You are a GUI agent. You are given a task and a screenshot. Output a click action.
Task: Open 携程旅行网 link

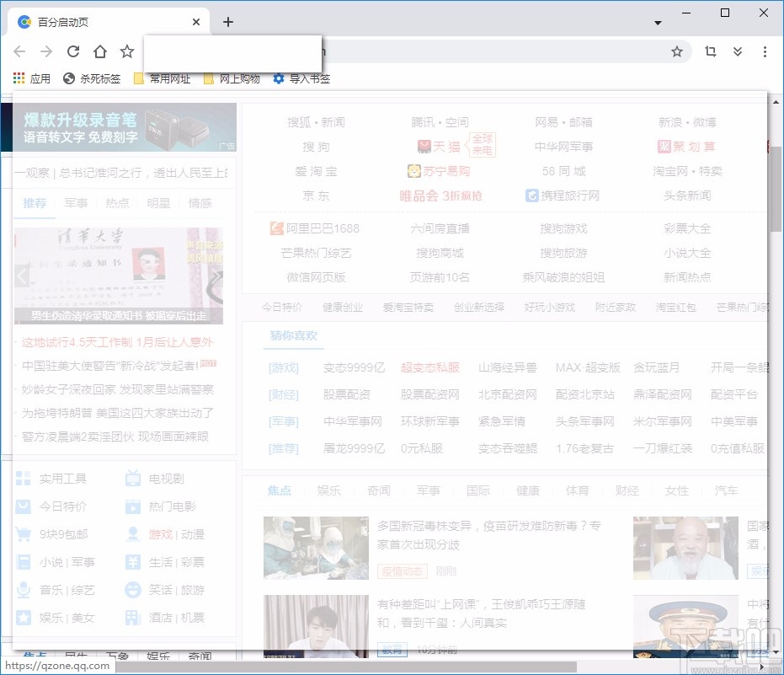click(x=563, y=196)
